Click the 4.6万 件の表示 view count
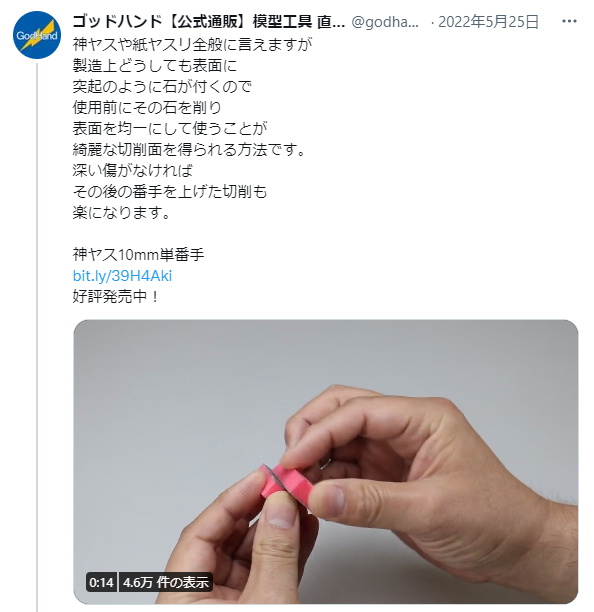 click(165, 582)
